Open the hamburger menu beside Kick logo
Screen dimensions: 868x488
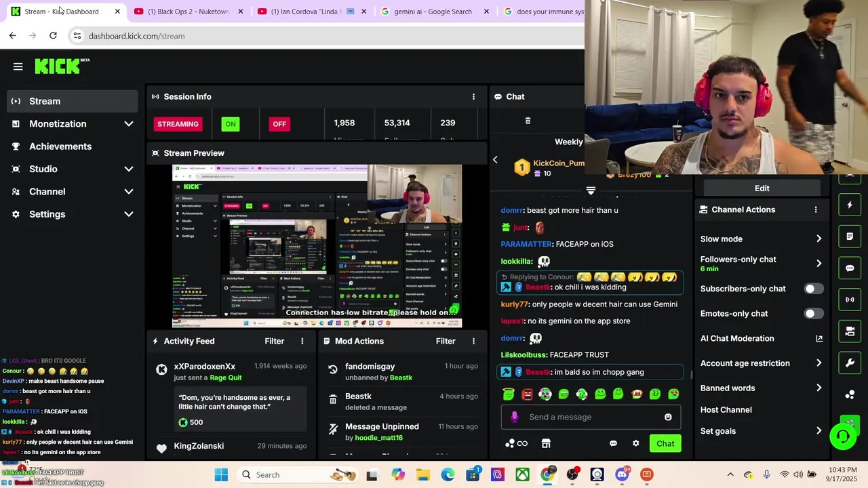pos(18,66)
